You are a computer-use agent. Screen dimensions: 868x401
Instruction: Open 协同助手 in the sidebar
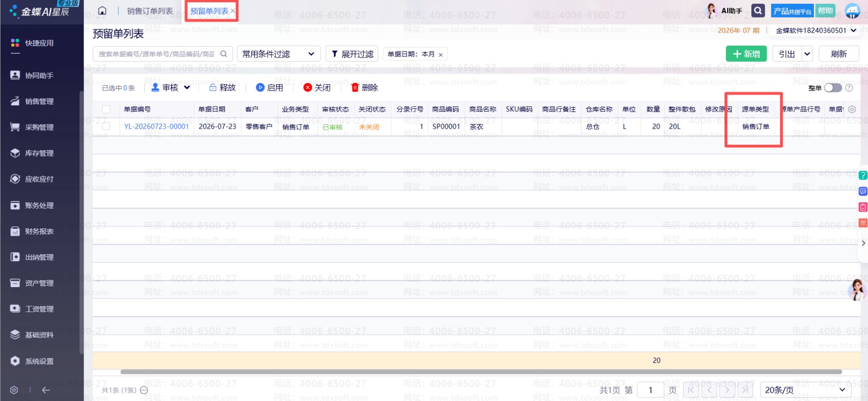(32, 76)
